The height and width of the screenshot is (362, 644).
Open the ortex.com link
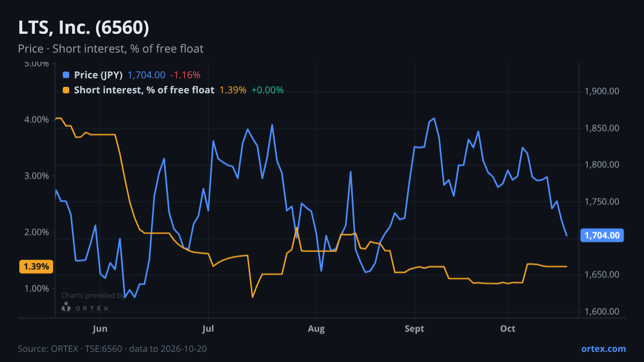(603, 349)
